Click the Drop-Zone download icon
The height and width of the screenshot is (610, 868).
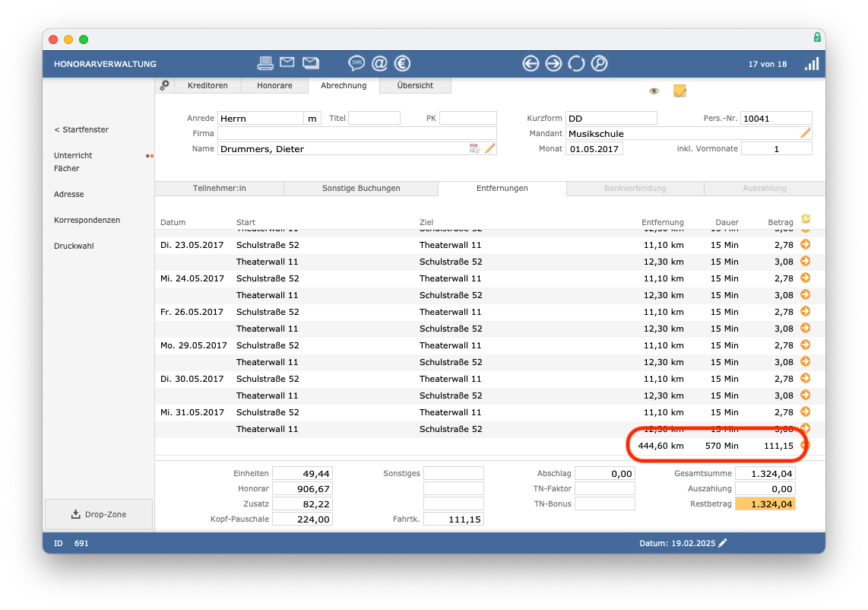coord(76,514)
